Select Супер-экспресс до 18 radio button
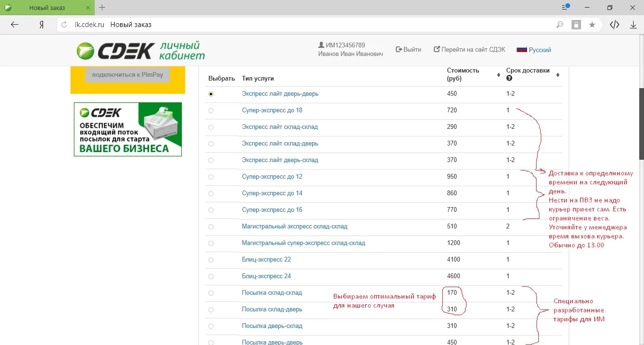Viewport: 644px width, 345px height. click(211, 110)
